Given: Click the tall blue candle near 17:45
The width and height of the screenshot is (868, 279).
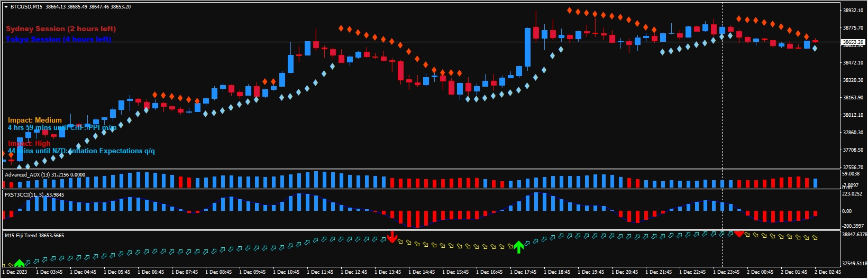Looking at the screenshot, I should pyautogui.click(x=527, y=48).
